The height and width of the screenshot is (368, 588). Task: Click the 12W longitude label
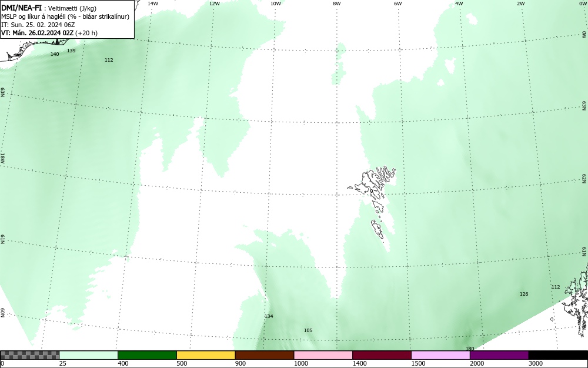click(x=214, y=4)
